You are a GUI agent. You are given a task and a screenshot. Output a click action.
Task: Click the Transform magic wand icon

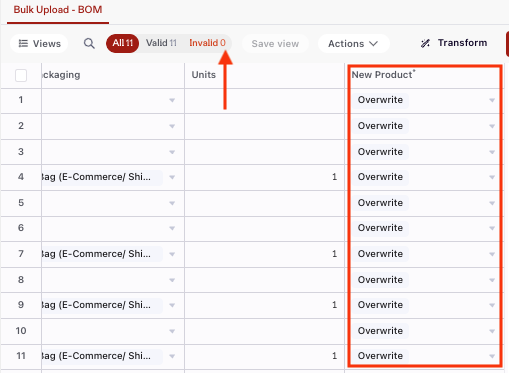click(x=425, y=43)
